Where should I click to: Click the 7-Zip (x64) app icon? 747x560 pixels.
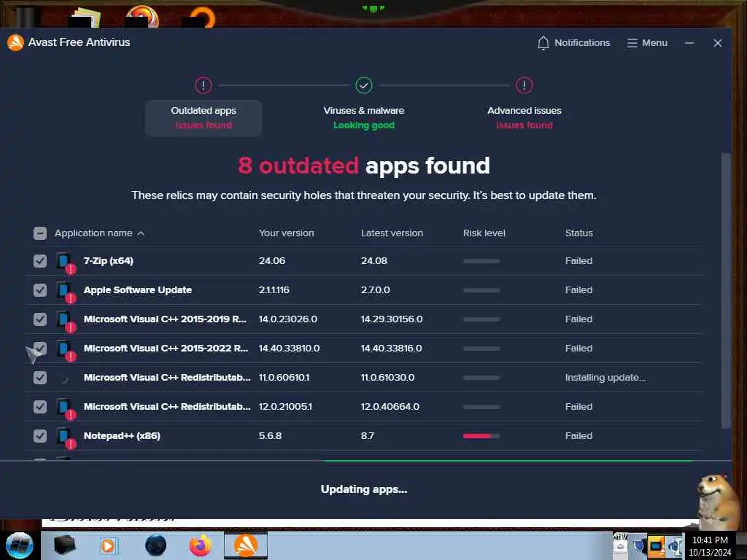(66, 262)
